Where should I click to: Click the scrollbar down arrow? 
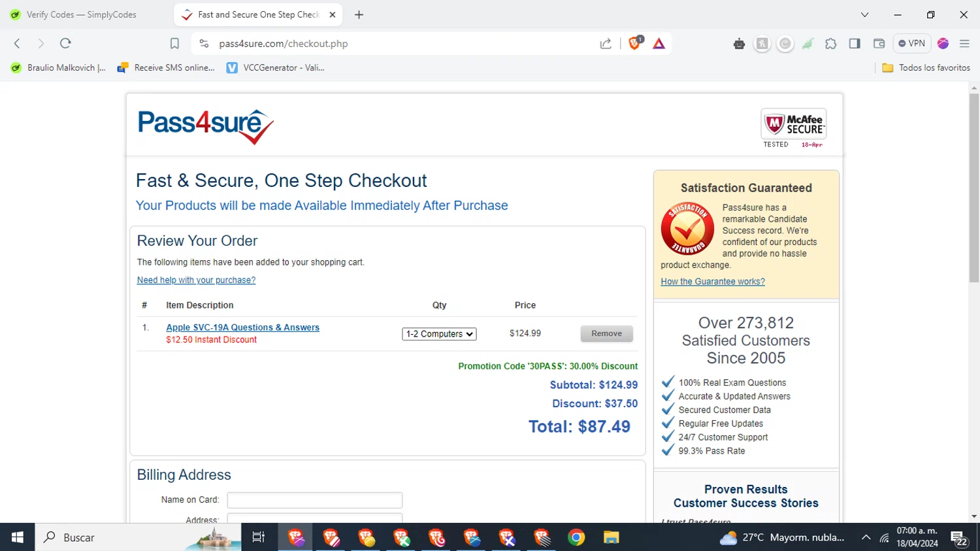[974, 516]
